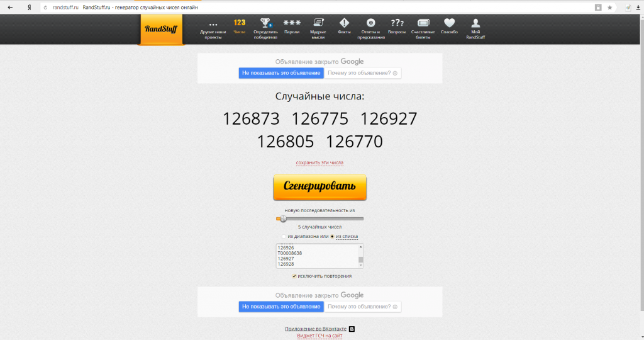Open 'Приложение во ВКонтакте' link
Image resolution: width=644 pixels, height=340 pixels.
pos(316,329)
